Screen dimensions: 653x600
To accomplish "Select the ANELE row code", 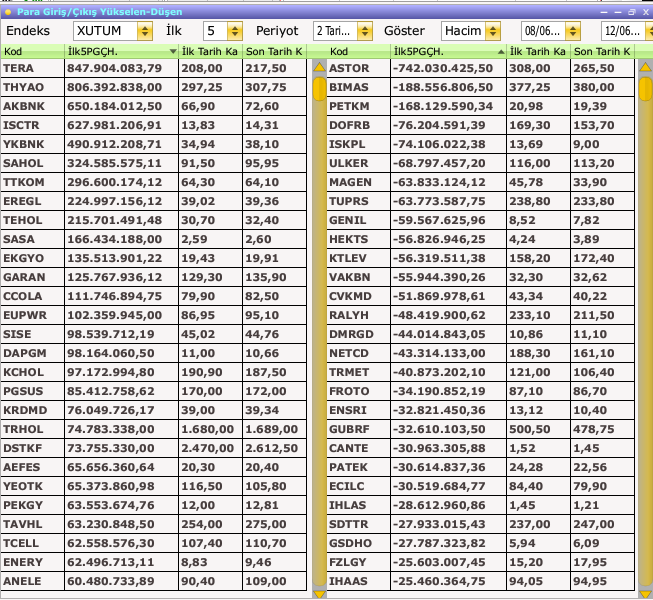I will tap(22, 581).
